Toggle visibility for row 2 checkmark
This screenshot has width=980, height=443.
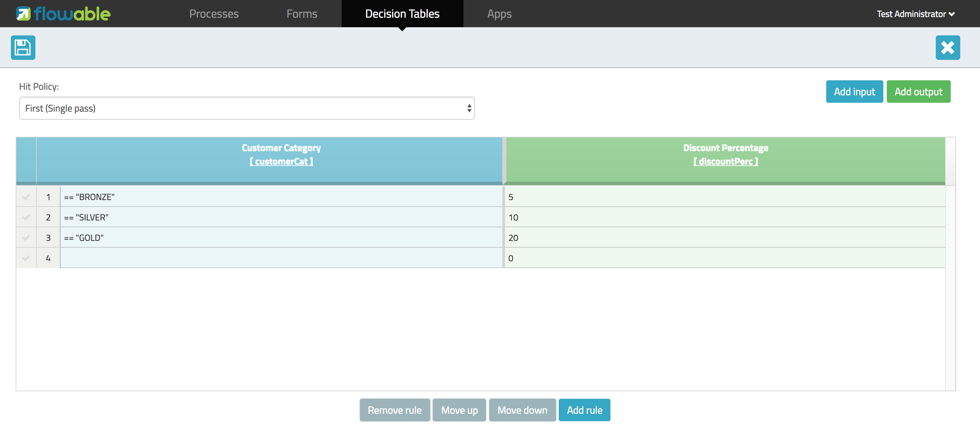pyautogui.click(x=26, y=217)
